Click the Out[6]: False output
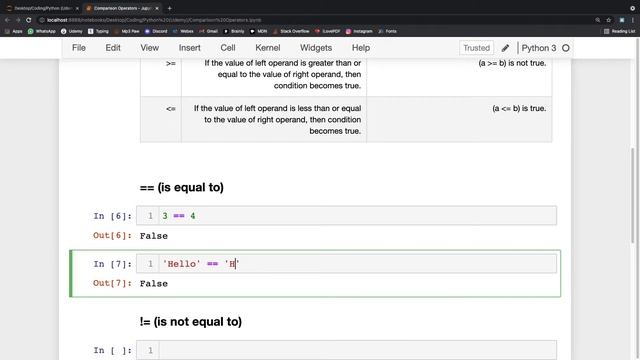Image resolution: width=640 pixels, height=360 pixels. pos(153,236)
